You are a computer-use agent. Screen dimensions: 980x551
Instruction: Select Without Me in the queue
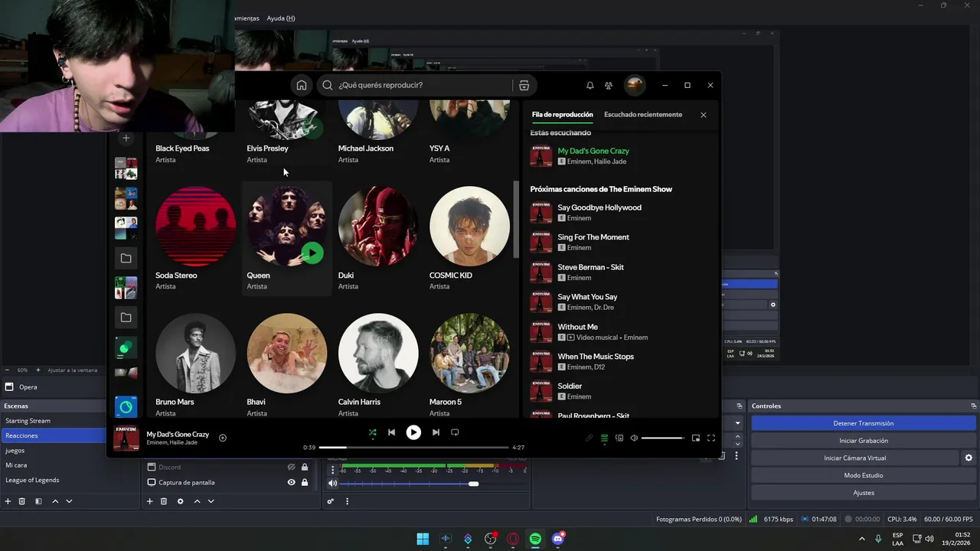[620, 332]
